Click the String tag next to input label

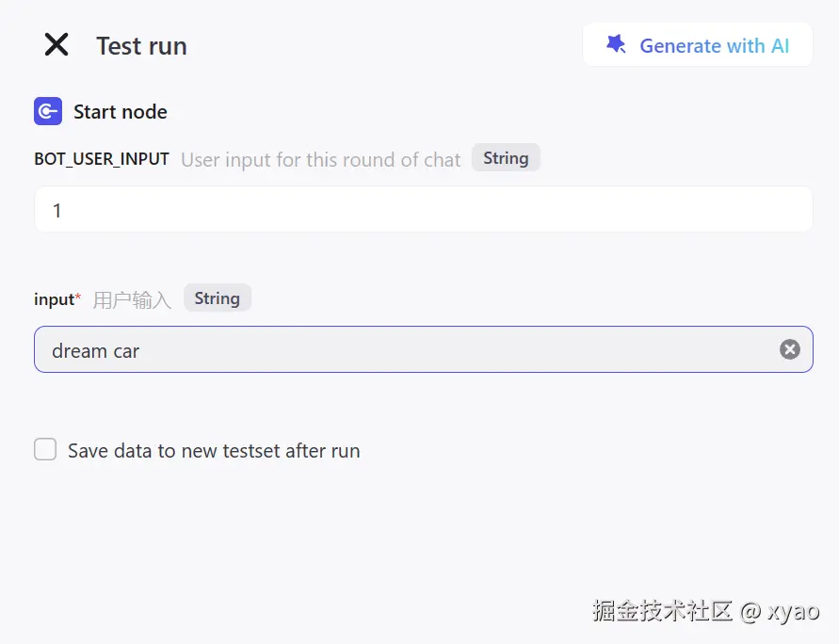tap(218, 298)
